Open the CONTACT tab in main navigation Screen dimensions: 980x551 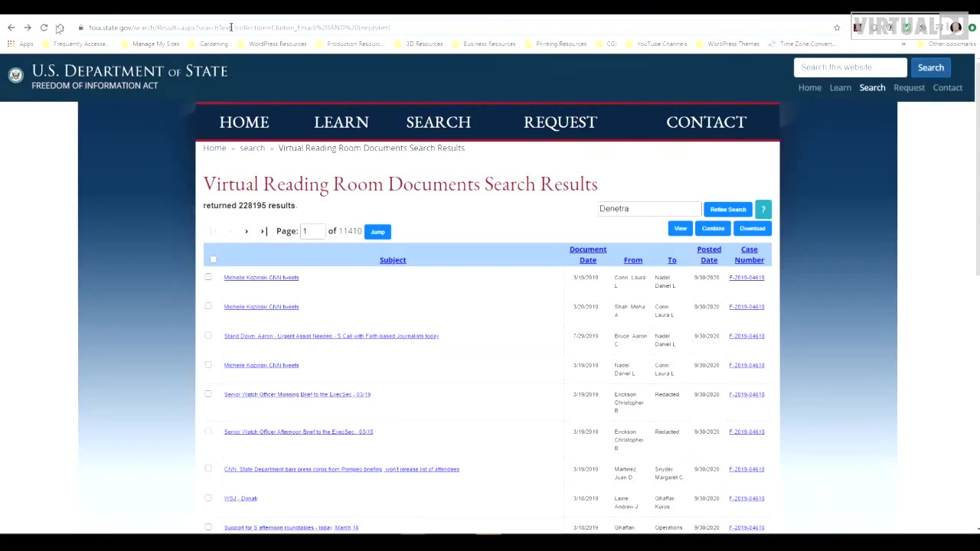point(706,122)
